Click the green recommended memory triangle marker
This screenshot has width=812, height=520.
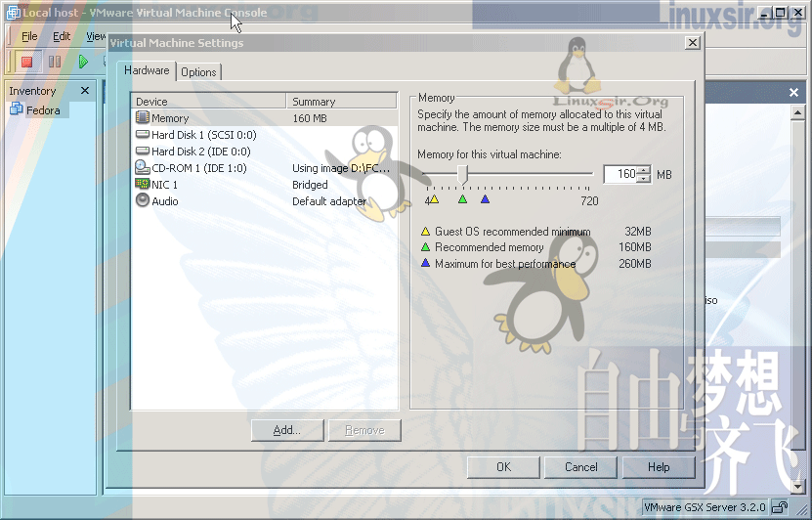tap(462, 198)
